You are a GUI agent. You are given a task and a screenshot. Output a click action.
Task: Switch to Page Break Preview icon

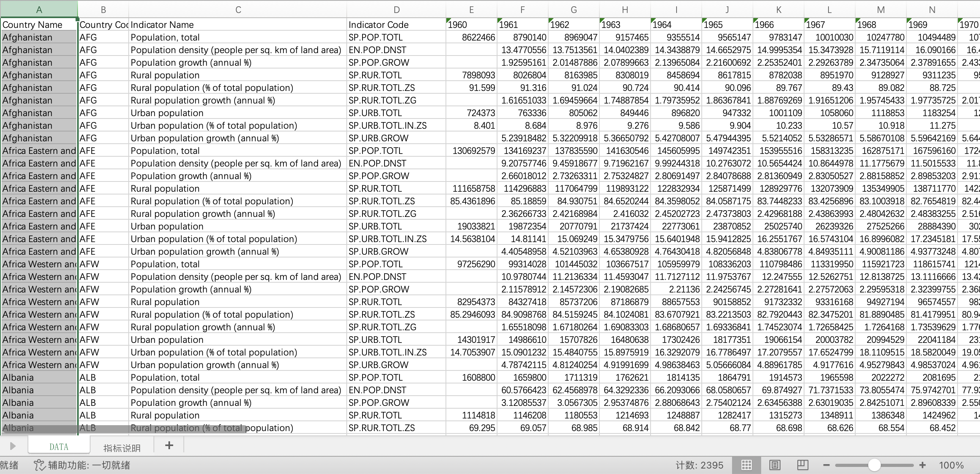pyautogui.click(x=802, y=465)
